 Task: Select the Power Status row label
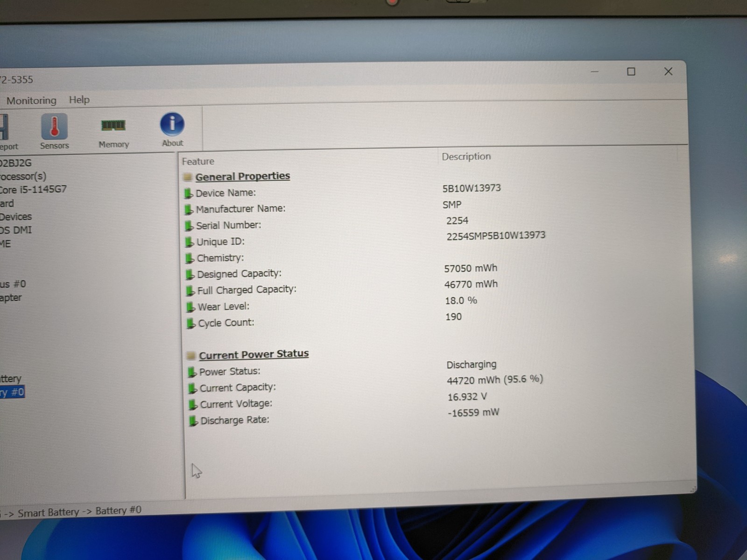230,371
